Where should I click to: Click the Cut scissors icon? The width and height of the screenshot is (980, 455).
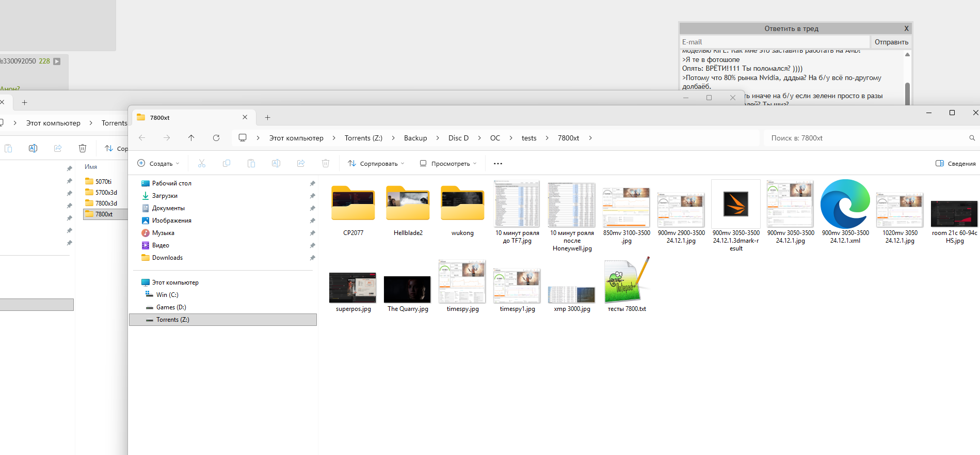point(202,164)
